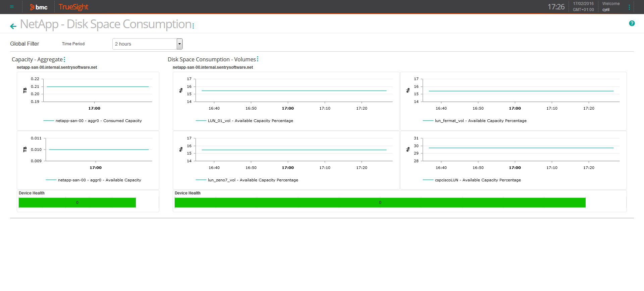Open the Time Period dropdown arrow

[179, 44]
